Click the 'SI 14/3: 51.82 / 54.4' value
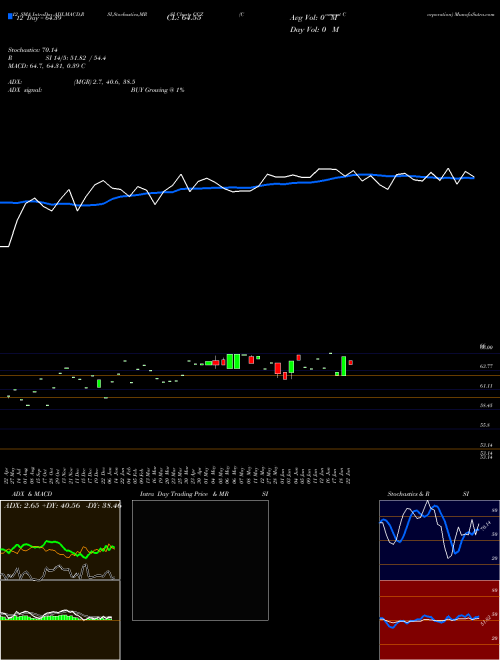The width and height of the screenshot is (500, 660). pyautogui.click(x=77, y=58)
